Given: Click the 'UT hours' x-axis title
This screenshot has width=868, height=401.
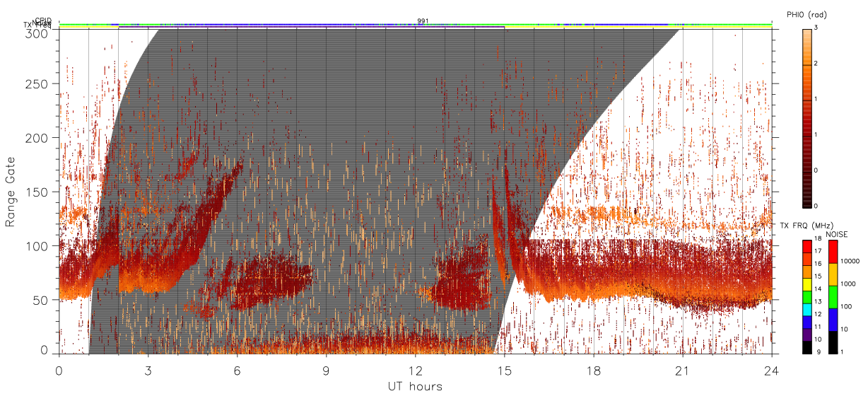Looking at the screenshot, I should (415, 386).
